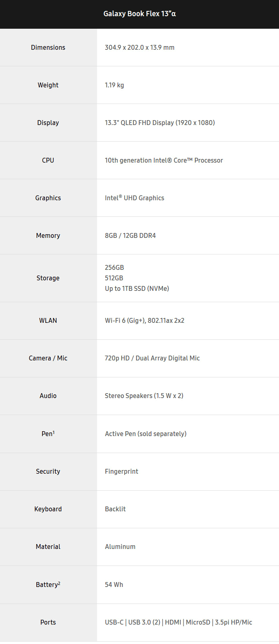Screen dimensions: 279x644
Task: Click the Fingerprint security value
Action: pyautogui.click(x=121, y=471)
